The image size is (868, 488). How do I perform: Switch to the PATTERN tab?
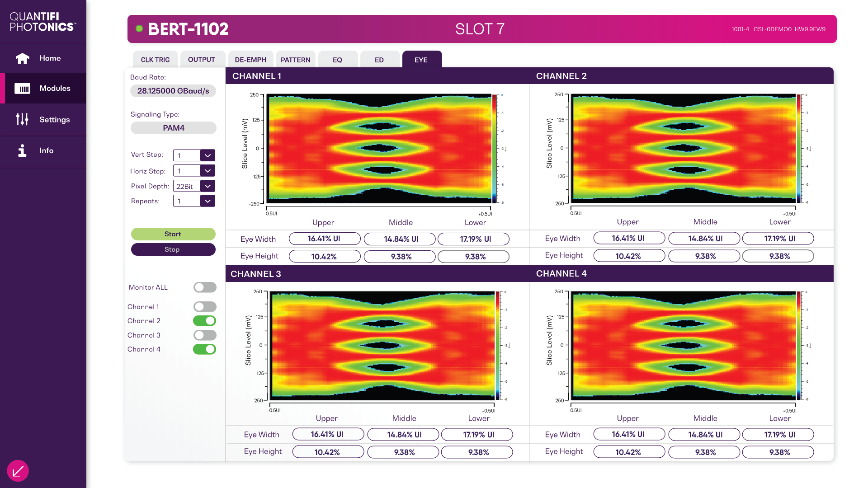[x=295, y=60]
